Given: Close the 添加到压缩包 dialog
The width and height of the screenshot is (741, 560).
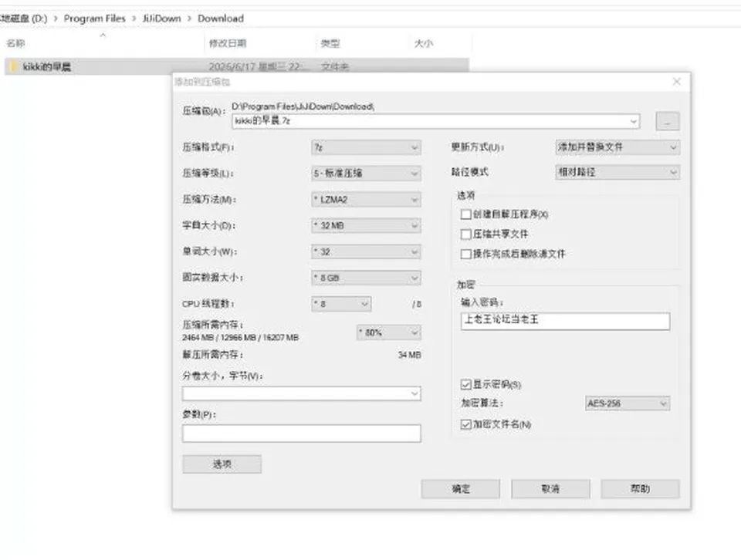Looking at the screenshot, I should [x=677, y=82].
